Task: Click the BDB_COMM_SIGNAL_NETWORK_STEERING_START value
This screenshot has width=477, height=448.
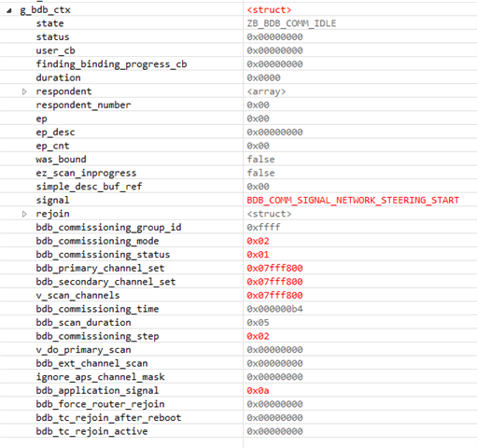Action: (x=353, y=201)
